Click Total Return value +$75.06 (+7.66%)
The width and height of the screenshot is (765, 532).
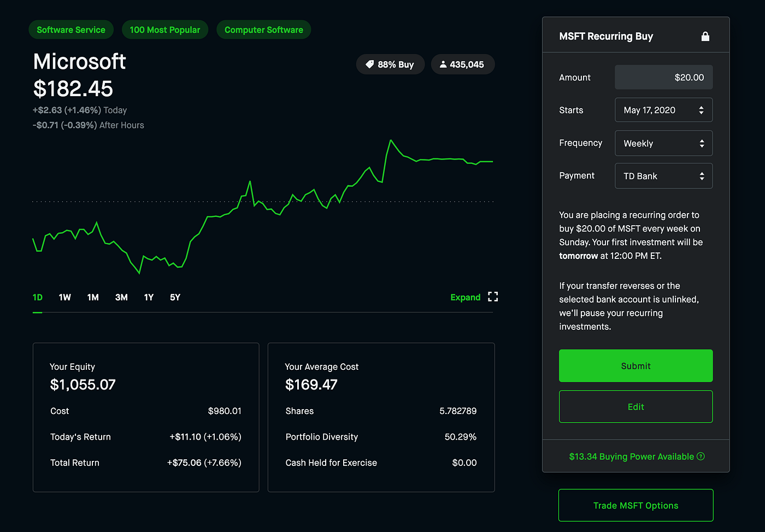(204, 463)
